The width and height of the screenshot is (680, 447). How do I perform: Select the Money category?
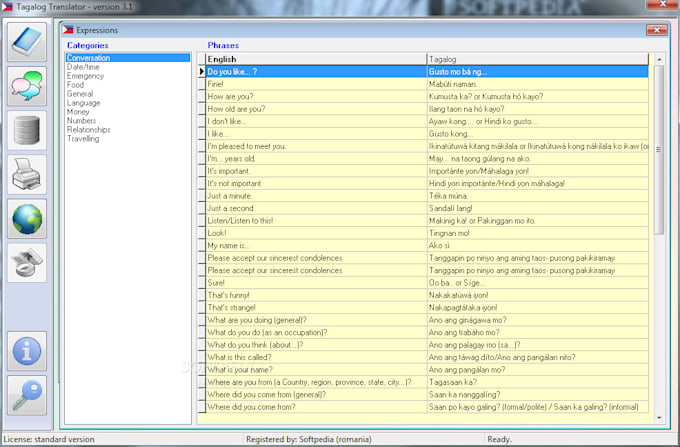click(x=78, y=111)
